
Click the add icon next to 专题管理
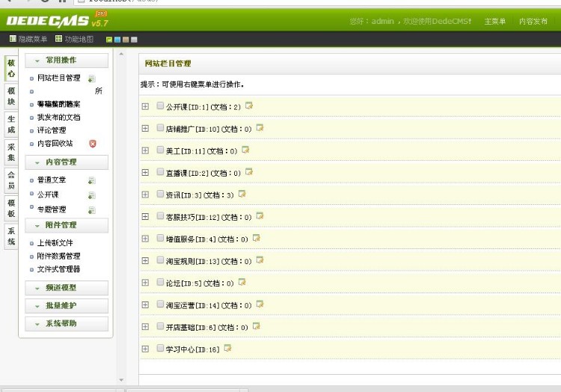coord(92,210)
